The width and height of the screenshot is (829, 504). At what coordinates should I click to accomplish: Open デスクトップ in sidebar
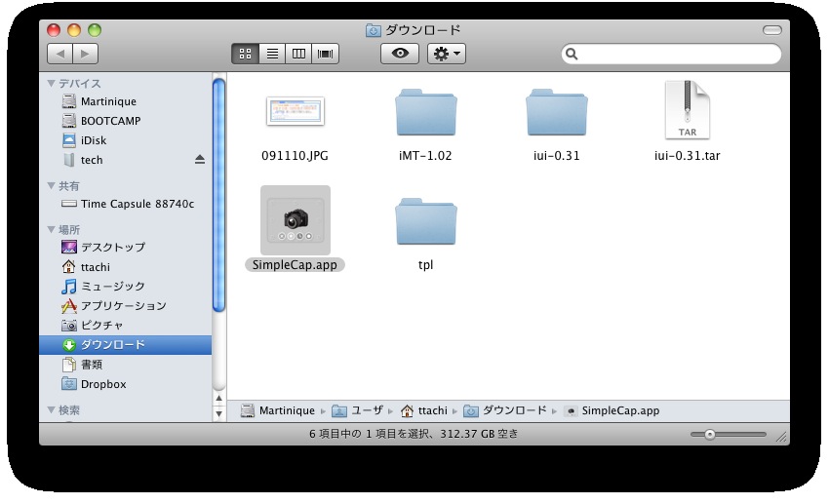pyautogui.click(x=125, y=248)
